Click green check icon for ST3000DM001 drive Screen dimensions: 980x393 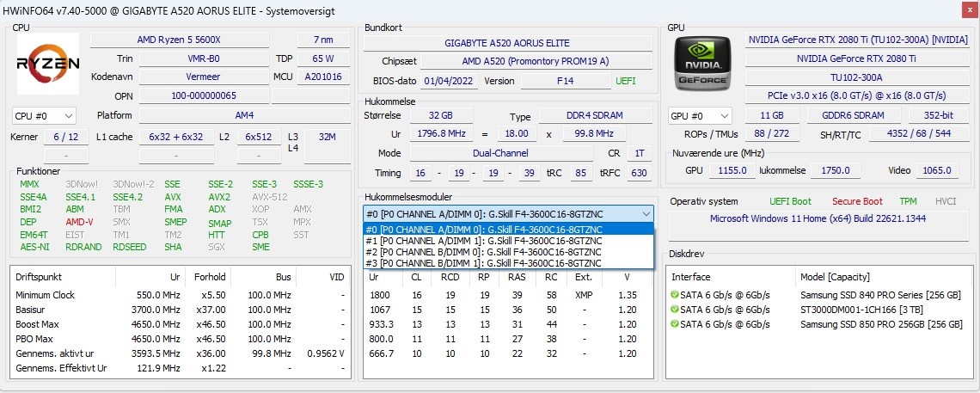[x=674, y=310]
